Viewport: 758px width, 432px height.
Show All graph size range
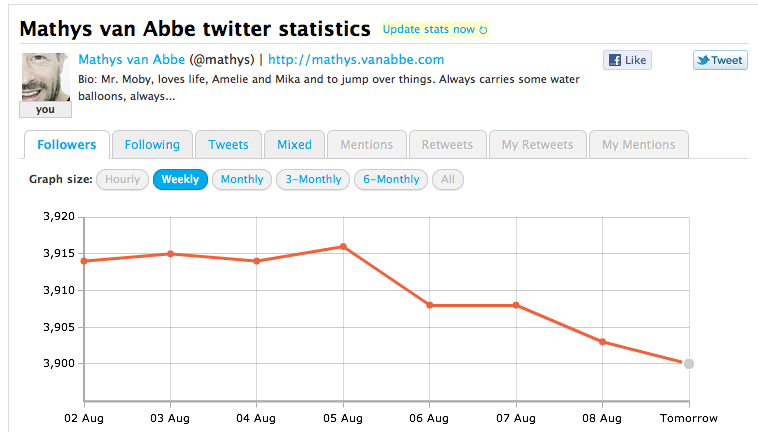[x=447, y=180]
